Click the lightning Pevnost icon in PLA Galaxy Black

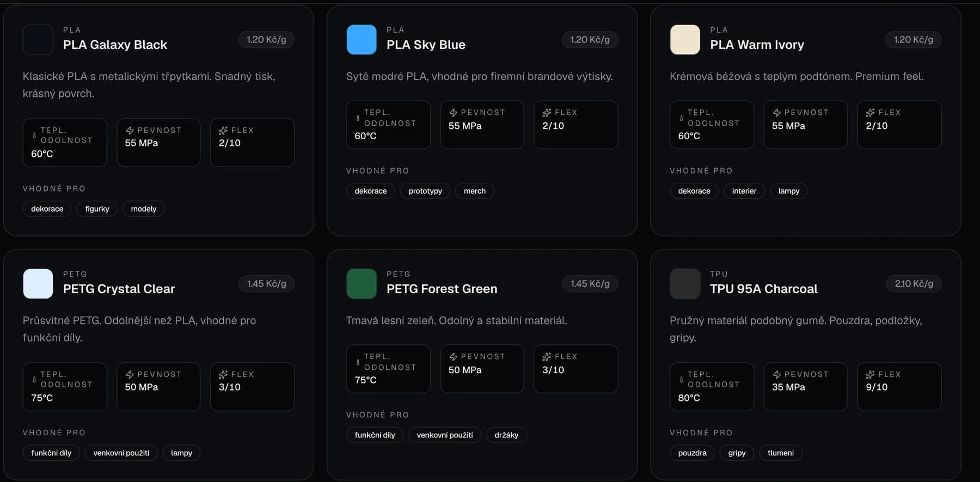coord(130,131)
